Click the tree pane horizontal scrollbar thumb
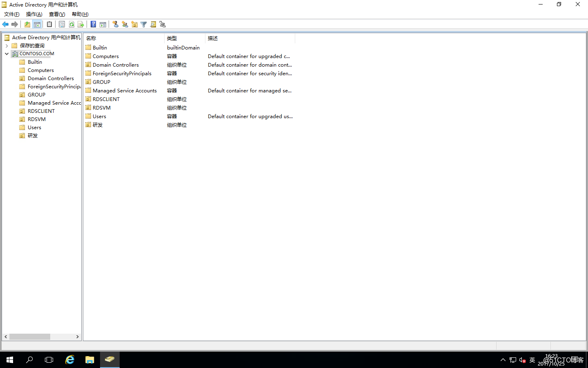The width and height of the screenshot is (588, 368). click(x=30, y=337)
